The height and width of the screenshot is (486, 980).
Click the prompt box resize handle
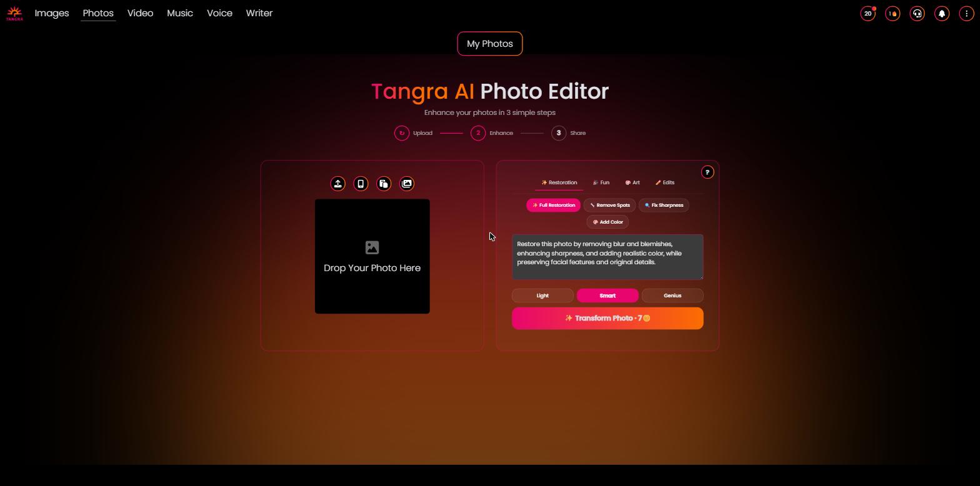(701, 277)
